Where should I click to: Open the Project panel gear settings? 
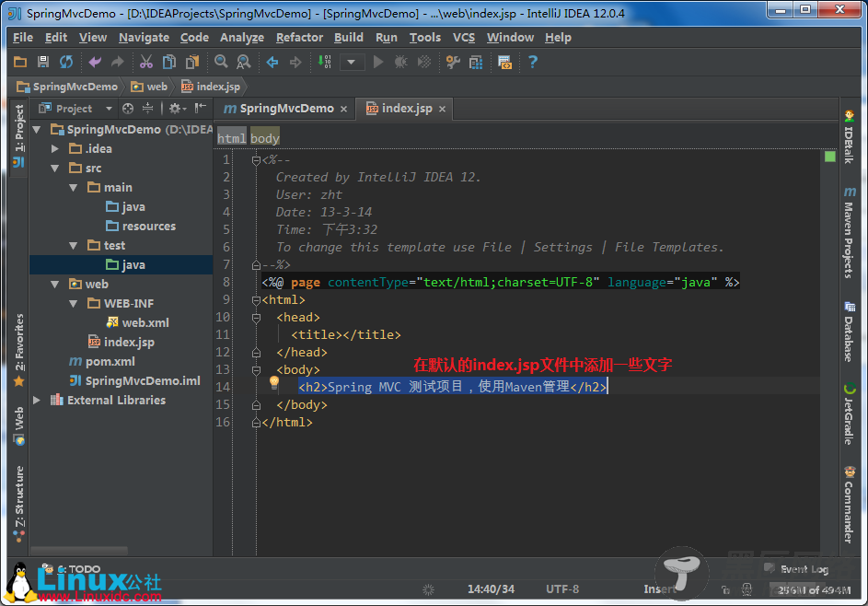click(177, 109)
